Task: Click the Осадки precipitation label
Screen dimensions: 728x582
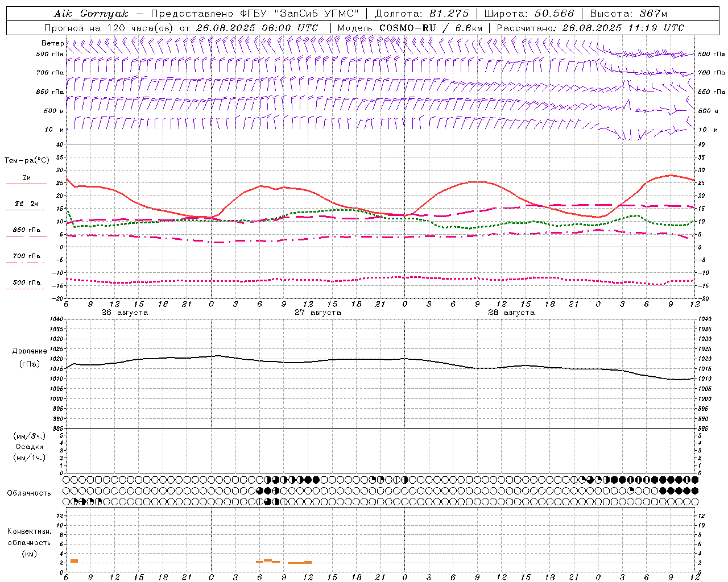Action: (x=29, y=447)
